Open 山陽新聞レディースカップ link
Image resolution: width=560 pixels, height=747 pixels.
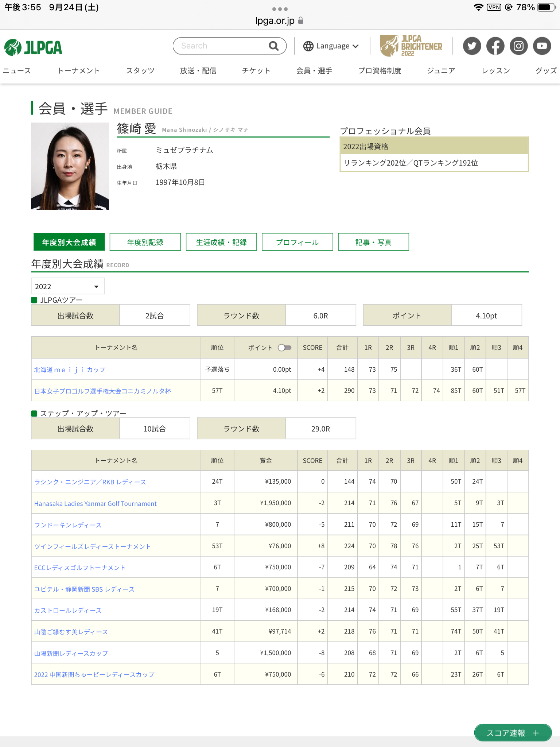(71, 654)
